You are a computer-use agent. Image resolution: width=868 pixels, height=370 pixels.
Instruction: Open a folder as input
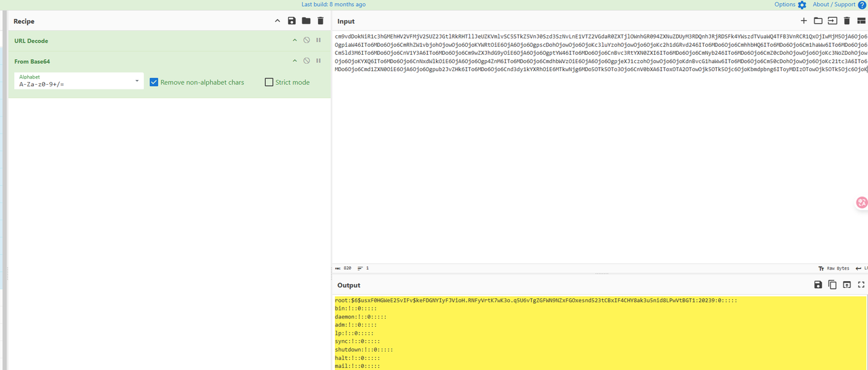point(818,21)
